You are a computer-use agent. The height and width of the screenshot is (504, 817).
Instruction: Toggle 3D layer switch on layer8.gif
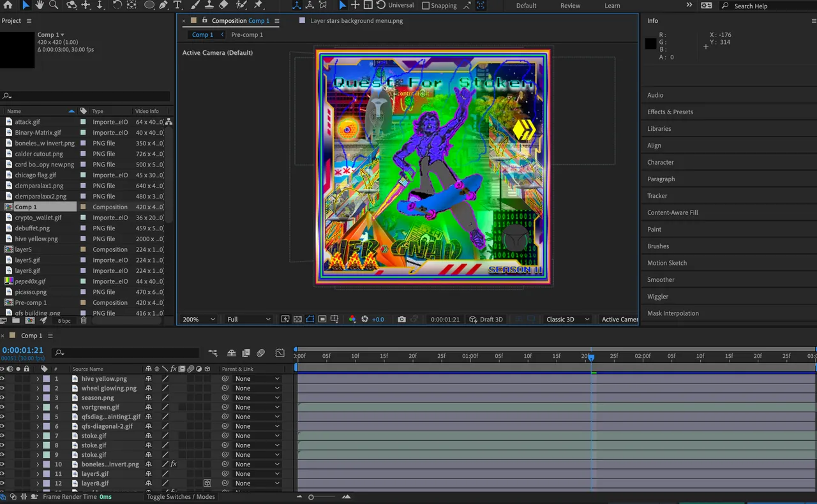coord(207,484)
